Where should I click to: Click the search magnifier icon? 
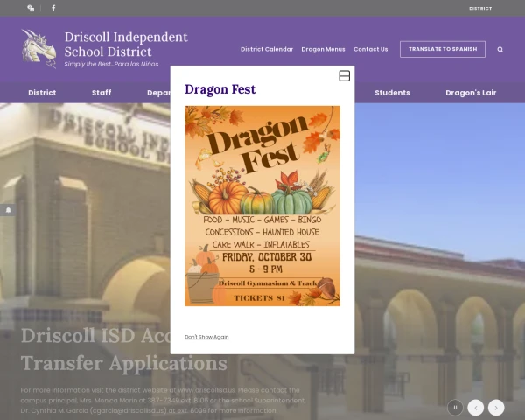pyautogui.click(x=500, y=50)
